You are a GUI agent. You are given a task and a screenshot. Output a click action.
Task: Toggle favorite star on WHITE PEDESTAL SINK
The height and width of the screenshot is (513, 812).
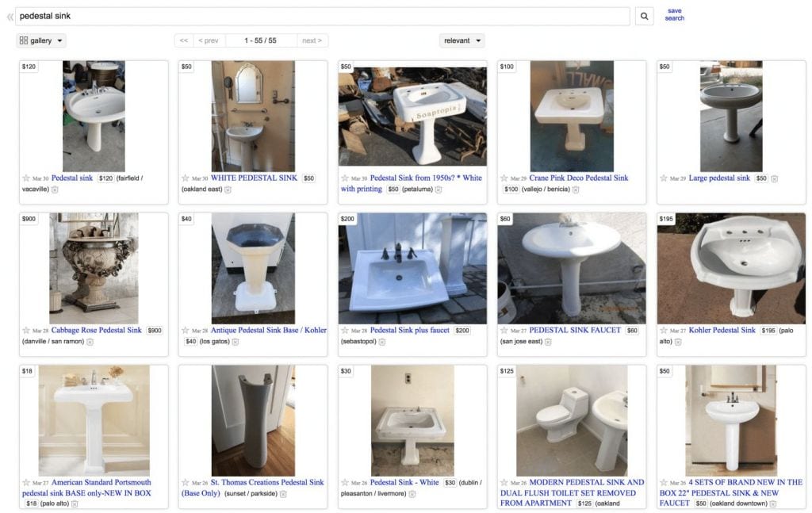coord(186,178)
